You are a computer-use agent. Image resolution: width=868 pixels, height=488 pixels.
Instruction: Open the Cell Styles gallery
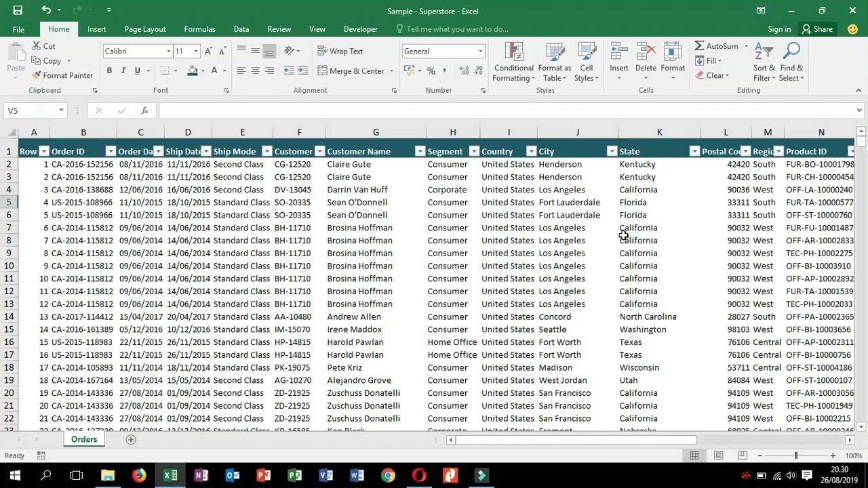tap(587, 62)
